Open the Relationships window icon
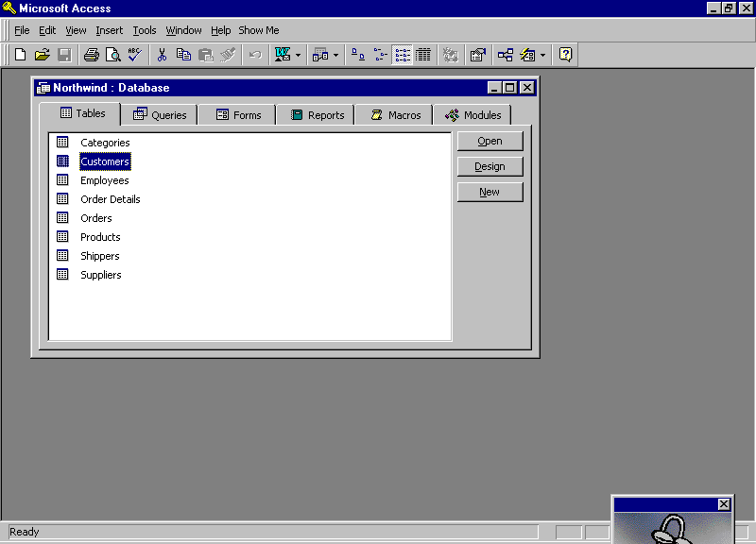This screenshot has width=756, height=544. 506,55
